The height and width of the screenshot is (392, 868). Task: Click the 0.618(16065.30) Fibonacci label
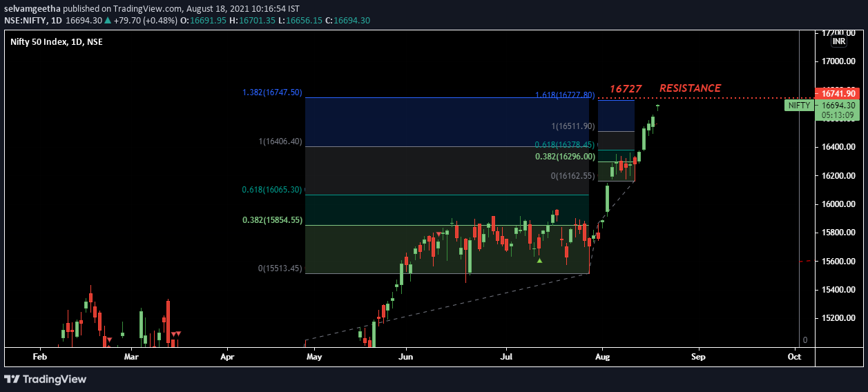pyautogui.click(x=272, y=190)
